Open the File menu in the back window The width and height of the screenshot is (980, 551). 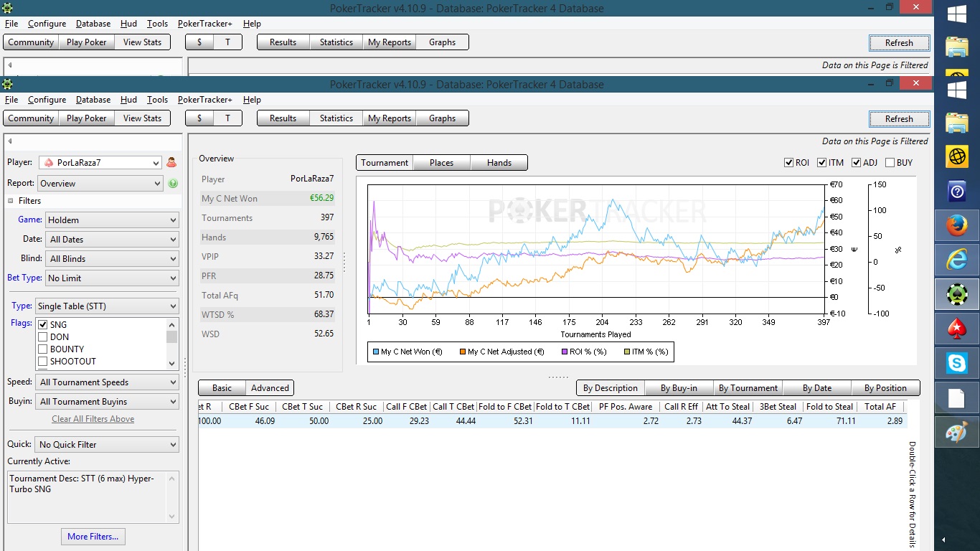[x=11, y=24]
